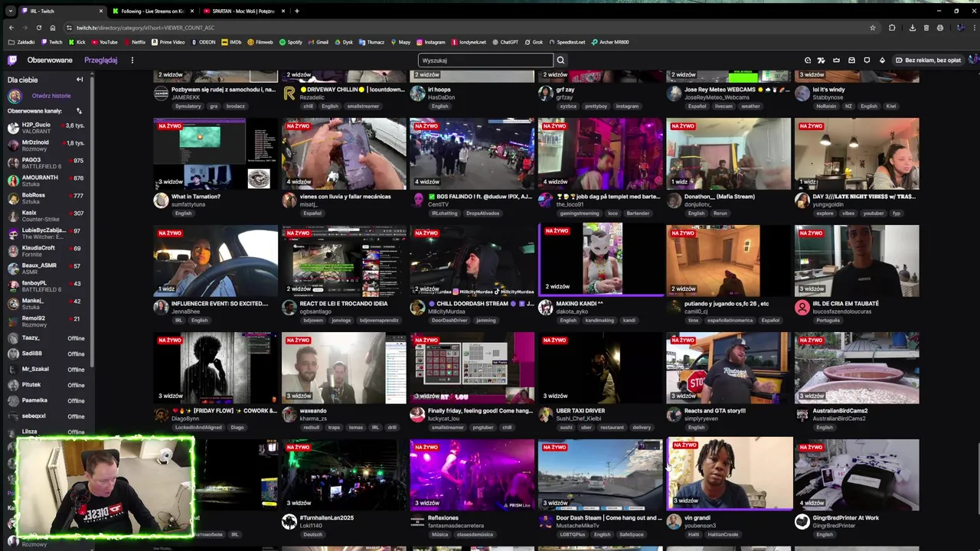The image size is (980, 551).
Task: Open CHILL DOORDASH STREAM thumbnail
Action: (472, 260)
